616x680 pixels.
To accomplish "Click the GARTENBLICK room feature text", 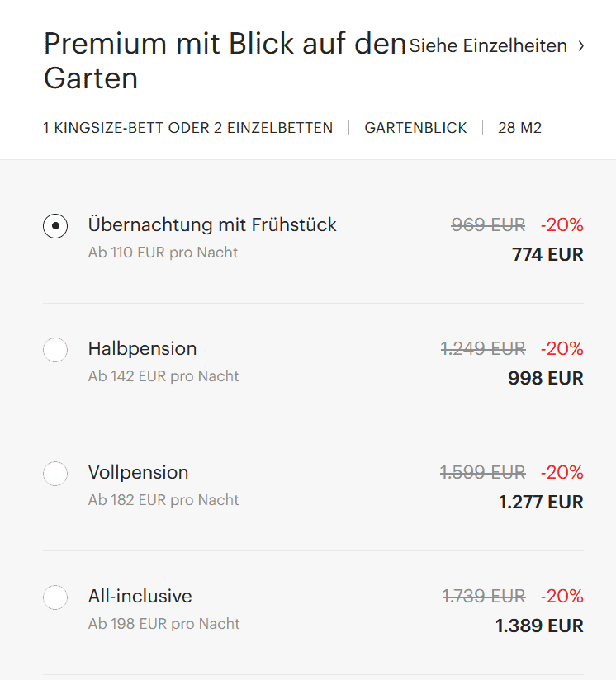I will [x=415, y=128].
